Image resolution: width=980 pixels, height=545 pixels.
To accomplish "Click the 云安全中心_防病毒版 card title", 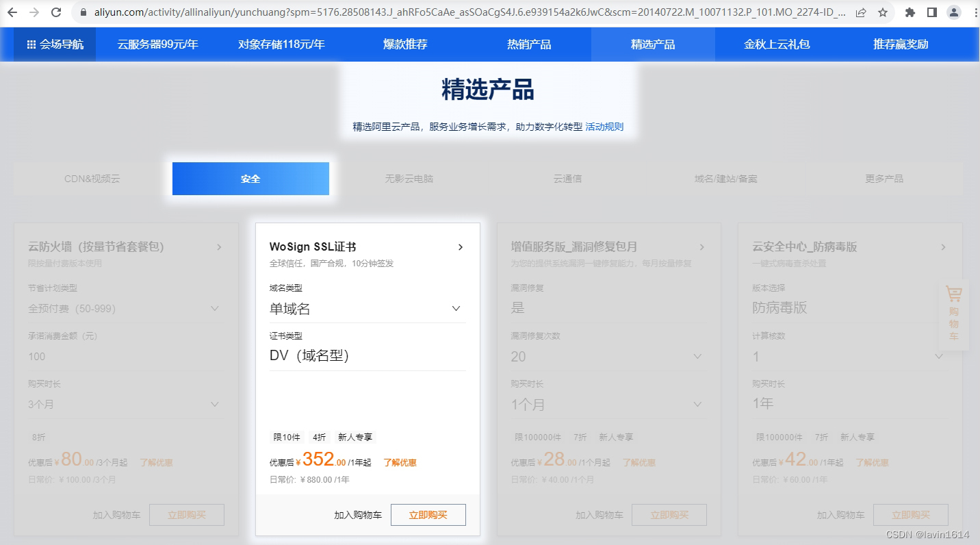I will (805, 247).
